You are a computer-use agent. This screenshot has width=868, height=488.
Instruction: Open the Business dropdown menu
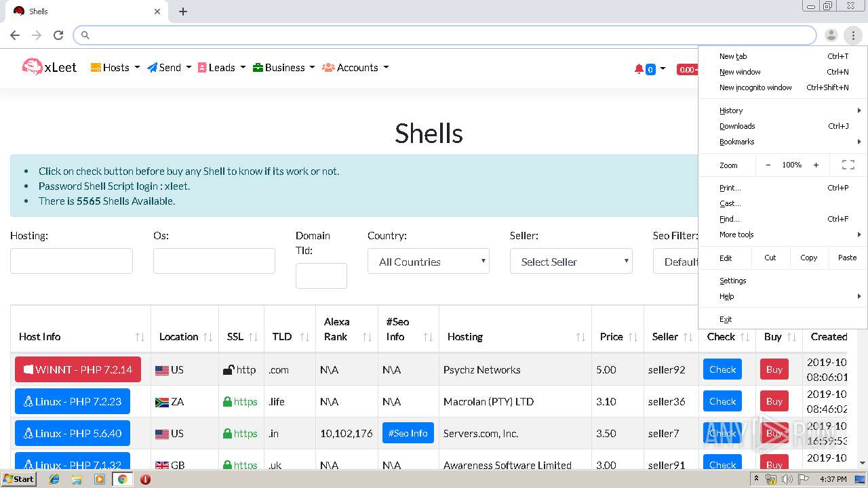click(283, 68)
